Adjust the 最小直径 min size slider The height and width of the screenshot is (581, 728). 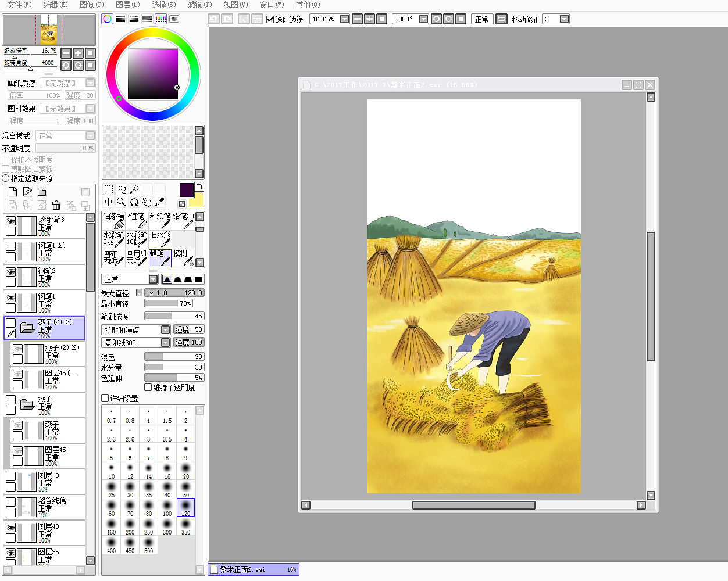pos(169,303)
